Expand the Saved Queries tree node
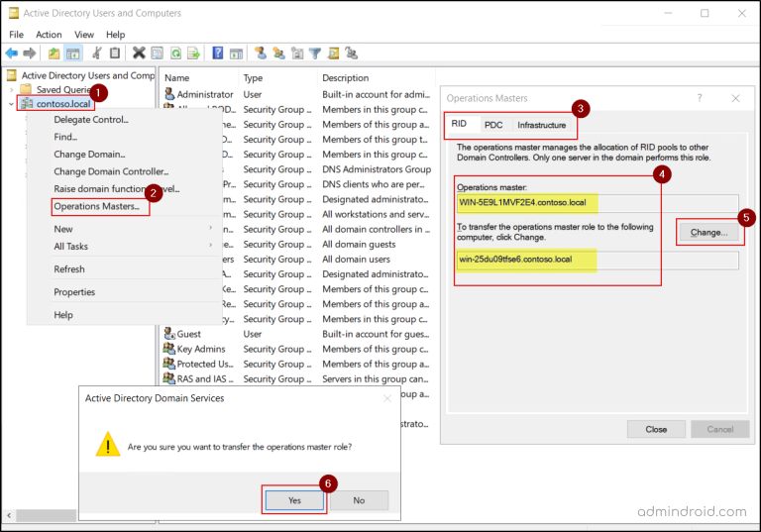Screen dimensions: 761x532 pos(12,90)
